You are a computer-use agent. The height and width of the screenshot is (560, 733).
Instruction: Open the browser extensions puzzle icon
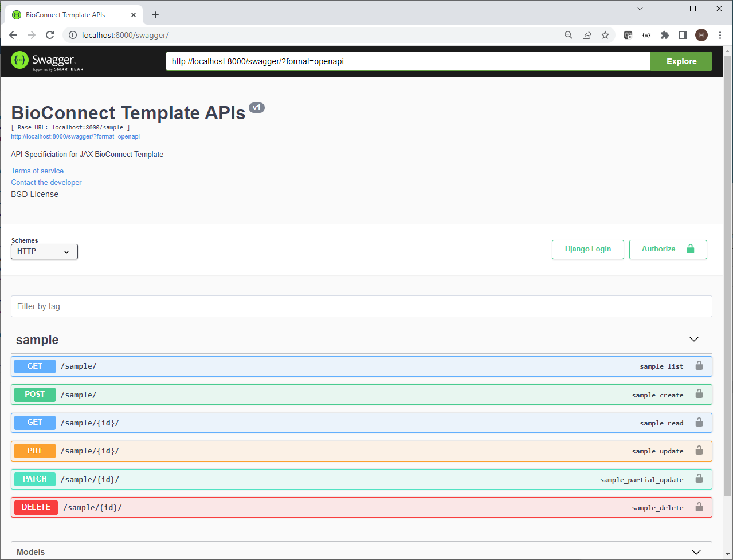pos(664,35)
